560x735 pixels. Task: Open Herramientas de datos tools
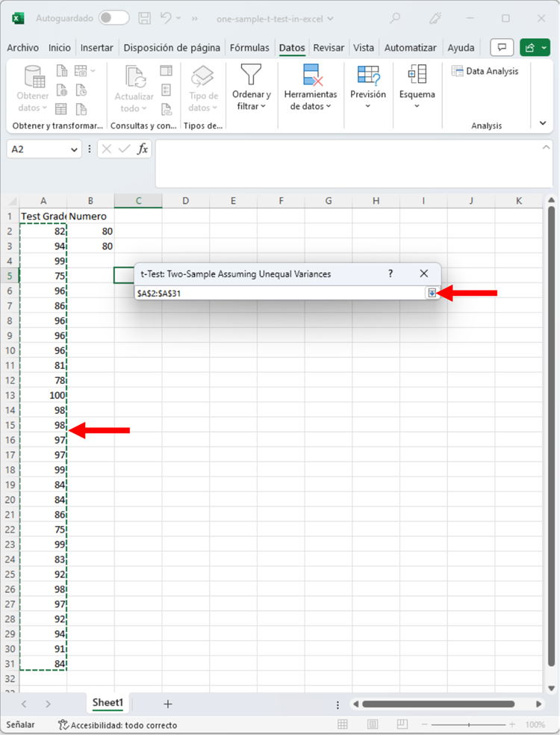(311, 88)
